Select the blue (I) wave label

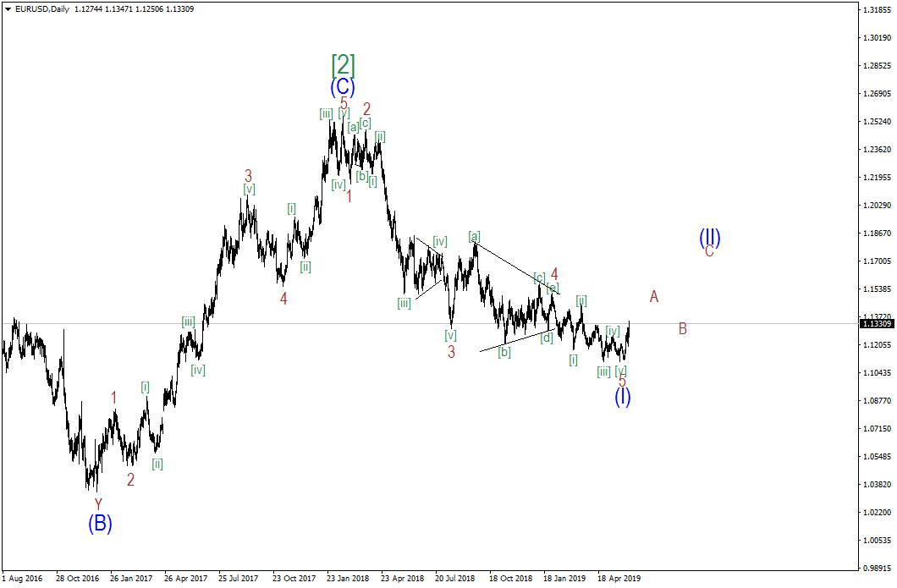623,397
